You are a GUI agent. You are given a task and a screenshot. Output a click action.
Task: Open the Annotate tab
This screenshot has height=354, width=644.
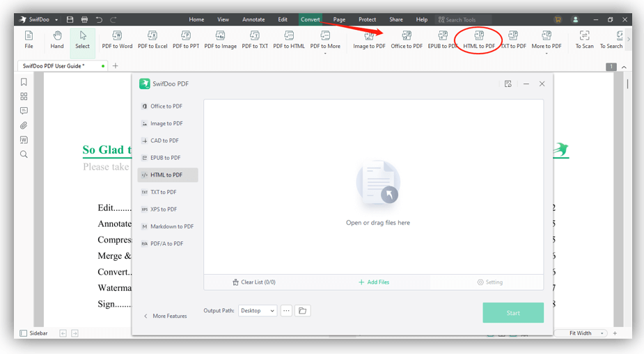(253, 19)
